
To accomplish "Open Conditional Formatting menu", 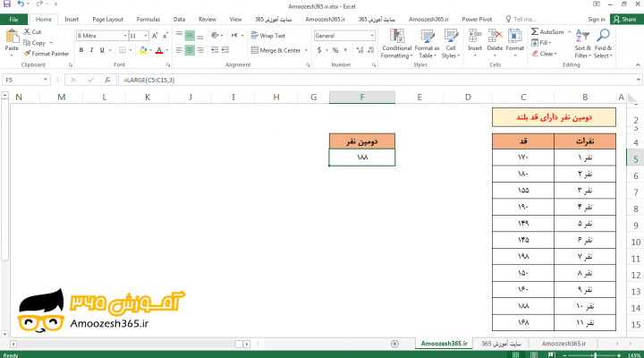I will [x=396, y=44].
